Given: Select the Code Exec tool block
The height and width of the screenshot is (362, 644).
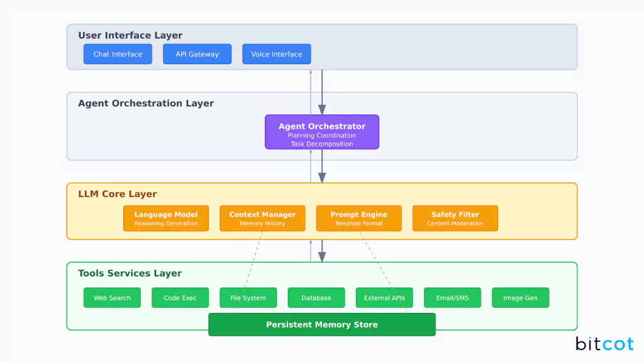Looking at the screenshot, I should 180,297.
